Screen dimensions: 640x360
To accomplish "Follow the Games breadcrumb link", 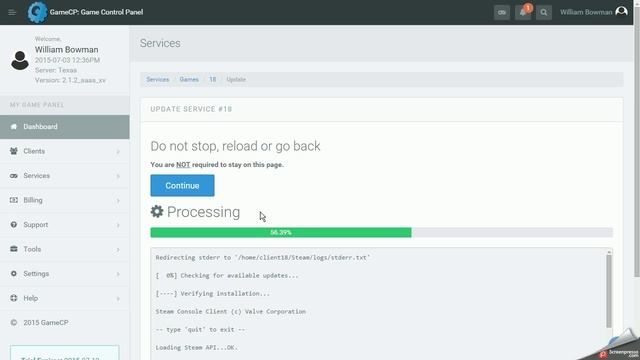I will (x=189, y=79).
